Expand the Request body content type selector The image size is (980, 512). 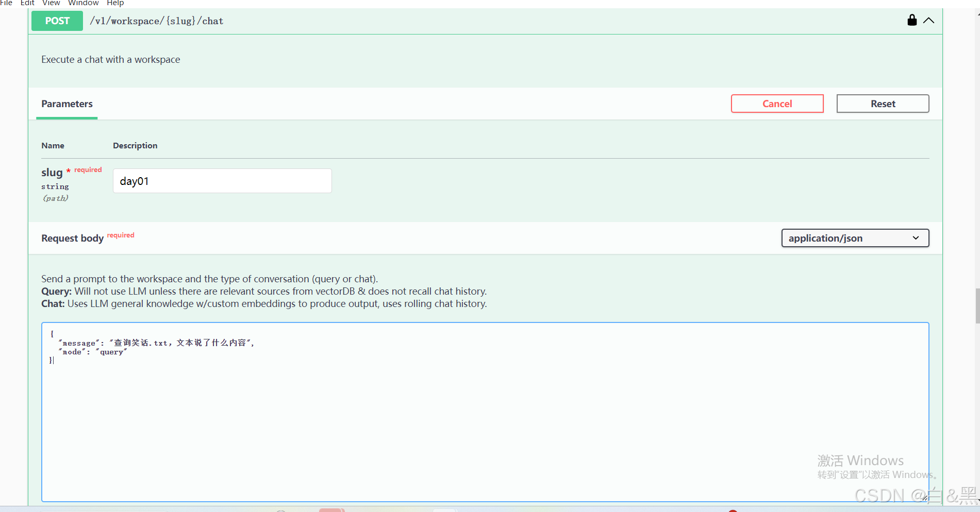pyautogui.click(x=854, y=238)
